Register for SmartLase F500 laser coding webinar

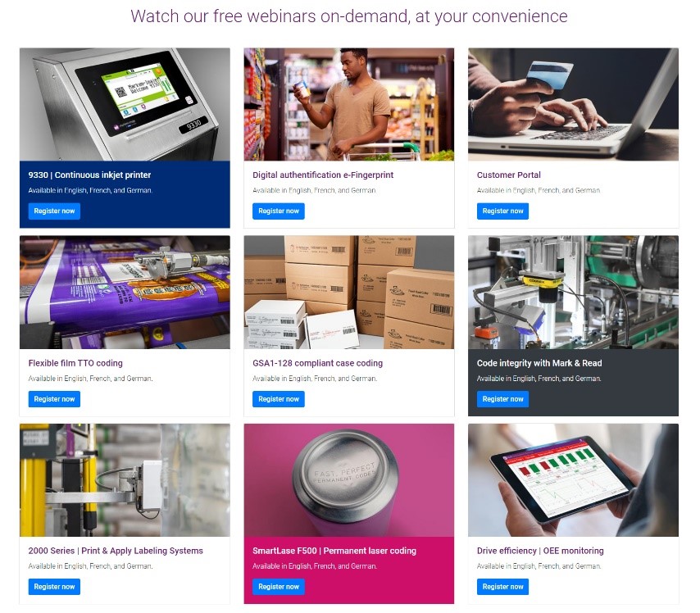coord(278,587)
